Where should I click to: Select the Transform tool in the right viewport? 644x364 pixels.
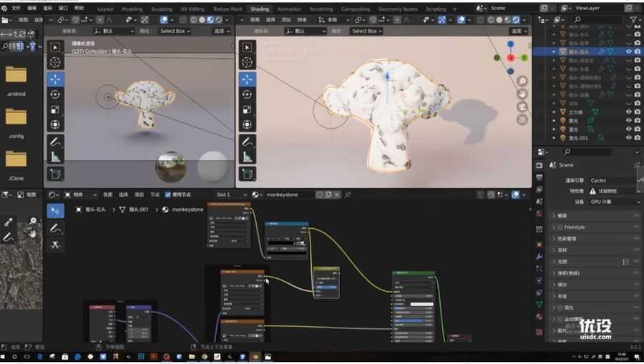[247, 124]
